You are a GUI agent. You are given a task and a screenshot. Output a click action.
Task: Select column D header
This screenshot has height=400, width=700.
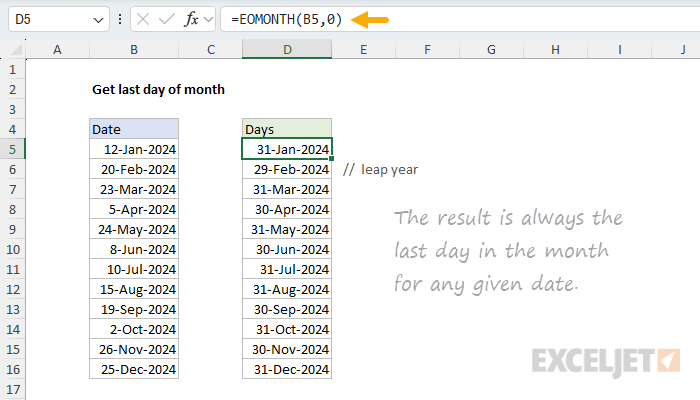[287, 49]
